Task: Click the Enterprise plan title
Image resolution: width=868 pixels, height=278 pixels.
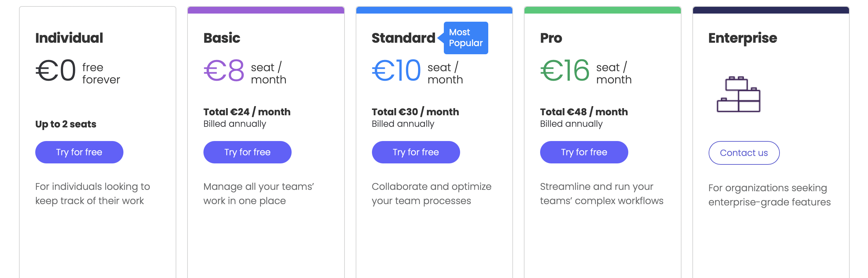Action: pos(743,38)
